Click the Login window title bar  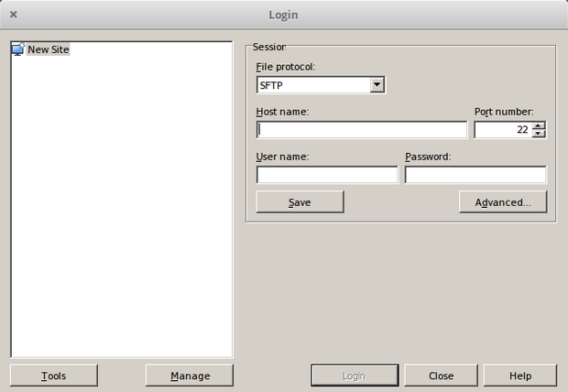click(283, 15)
